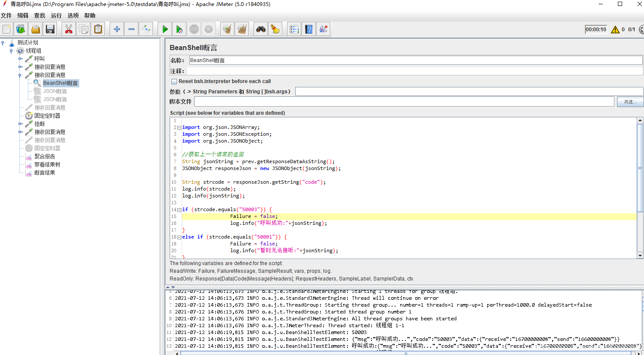Click code line 'Failure = false;' at line 15

point(254,216)
